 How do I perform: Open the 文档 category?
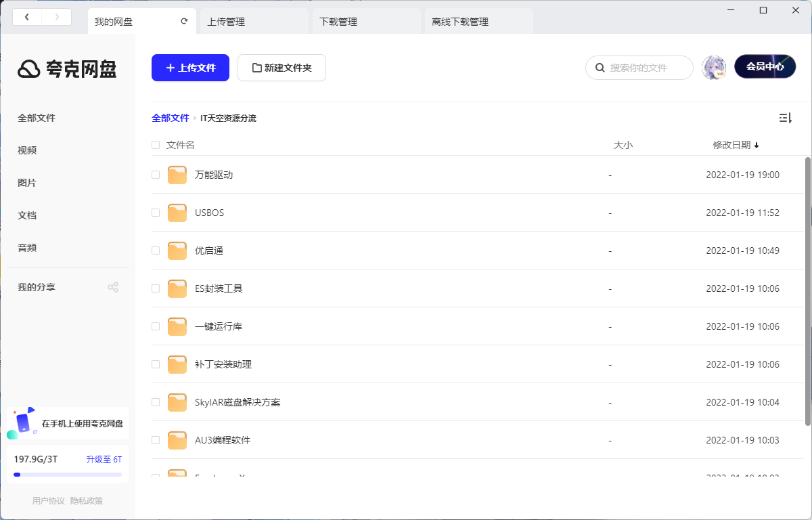[27, 215]
